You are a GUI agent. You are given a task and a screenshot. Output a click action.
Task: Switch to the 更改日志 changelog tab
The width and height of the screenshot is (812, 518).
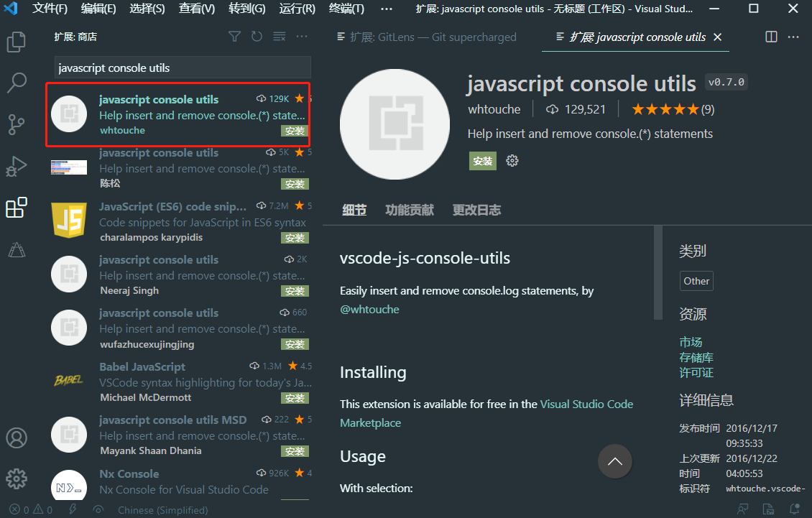[x=476, y=210]
